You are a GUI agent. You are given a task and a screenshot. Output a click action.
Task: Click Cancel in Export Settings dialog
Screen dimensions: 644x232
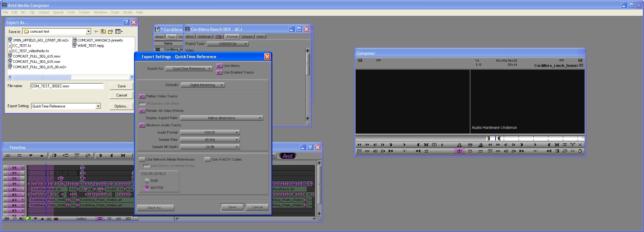257,207
